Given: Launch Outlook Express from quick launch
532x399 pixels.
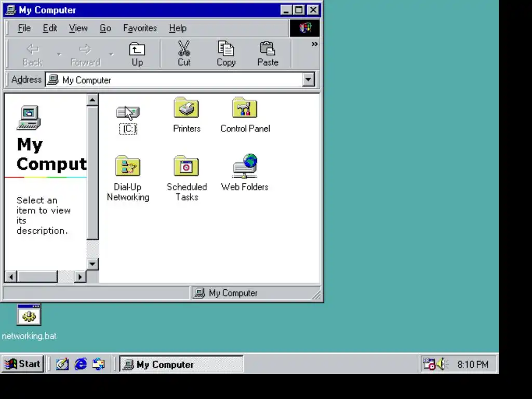Looking at the screenshot, I should click(99, 364).
